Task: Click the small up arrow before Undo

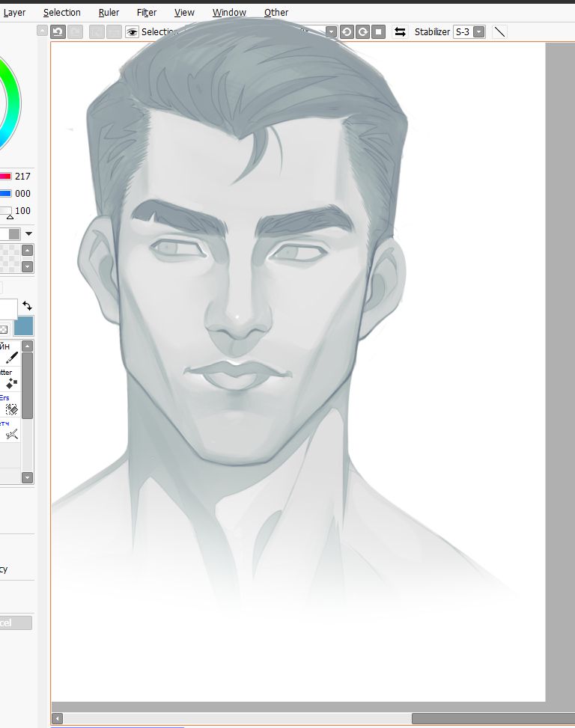Action: [x=42, y=31]
